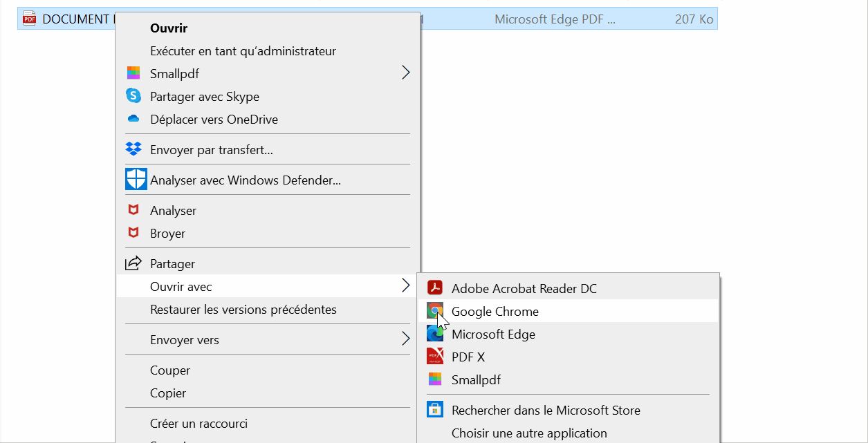This screenshot has height=443, width=868.
Task: Select Exécuter en tant qu'administrateur
Action: click(268, 51)
